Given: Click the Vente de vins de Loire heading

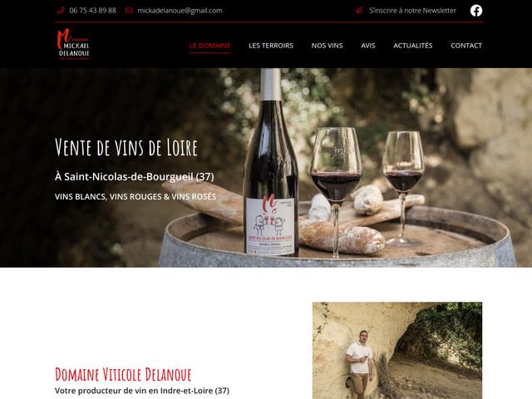Looking at the screenshot, I should pyautogui.click(x=126, y=147).
